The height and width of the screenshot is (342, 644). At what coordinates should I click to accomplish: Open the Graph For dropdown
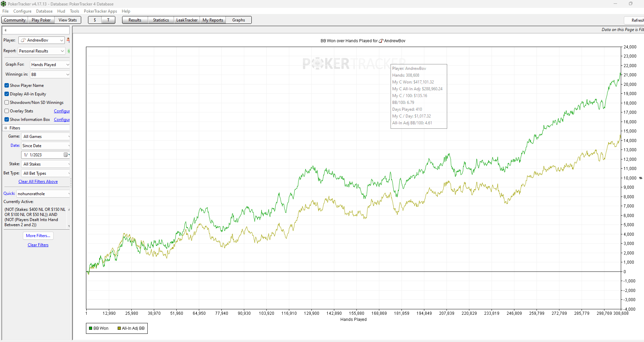point(50,65)
